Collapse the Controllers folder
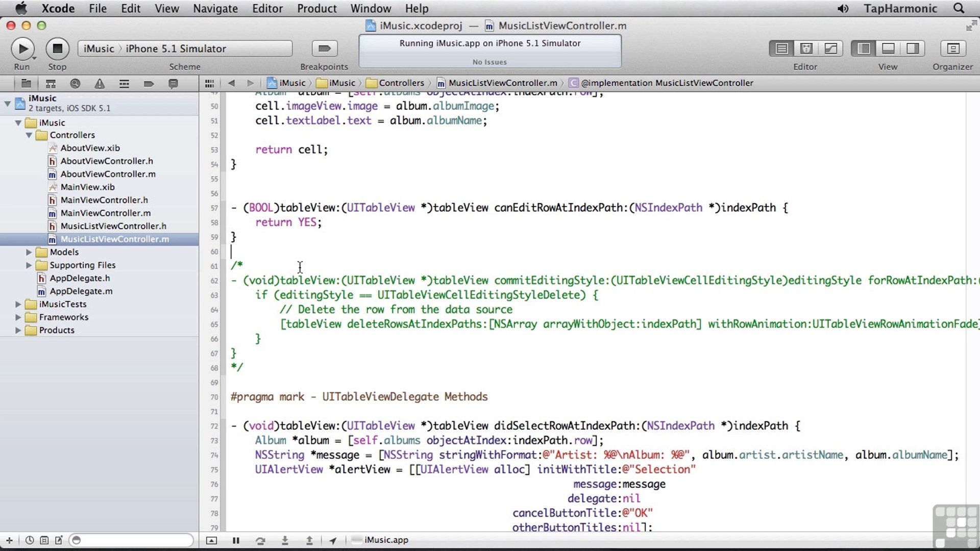Screen dimensions: 980x551 29,135
